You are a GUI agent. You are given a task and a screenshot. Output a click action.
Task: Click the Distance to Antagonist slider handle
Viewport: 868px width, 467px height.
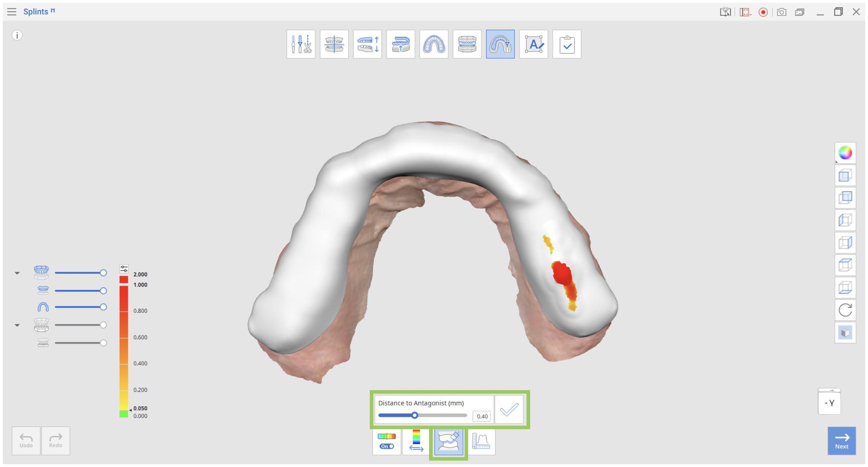415,415
